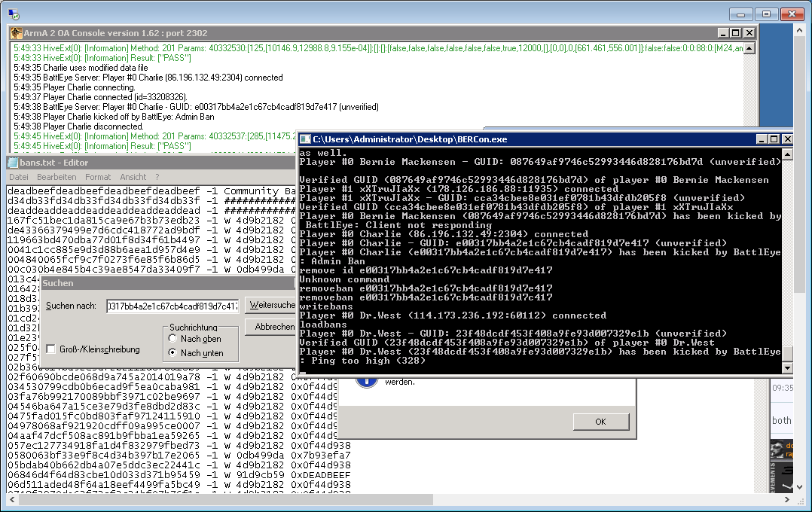Enable the Groß-/Kleinschreibung checkbox
This screenshot has height=512, width=812.
(x=51, y=349)
